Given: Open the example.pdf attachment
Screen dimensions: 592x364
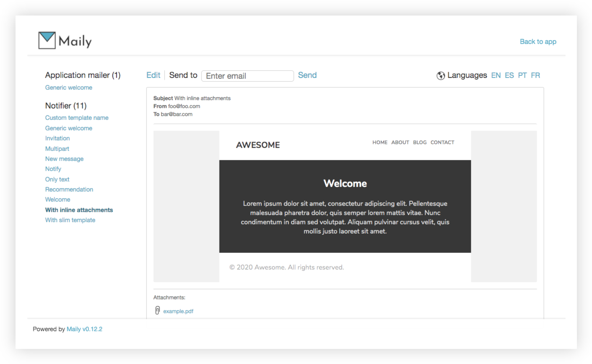Looking at the screenshot, I should pyautogui.click(x=178, y=311).
